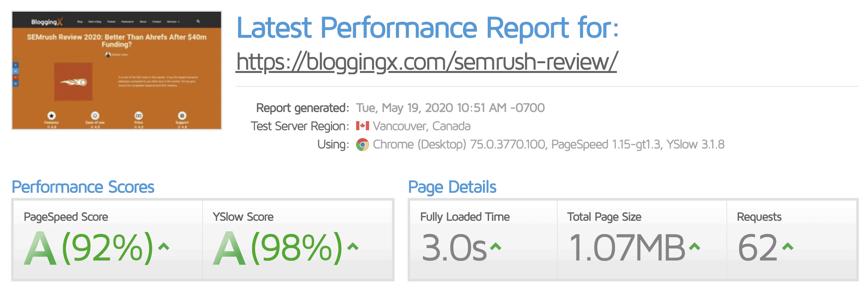868x297 pixels.
Task: Click the arrow next to 3.0s load time
Action: click(495, 247)
